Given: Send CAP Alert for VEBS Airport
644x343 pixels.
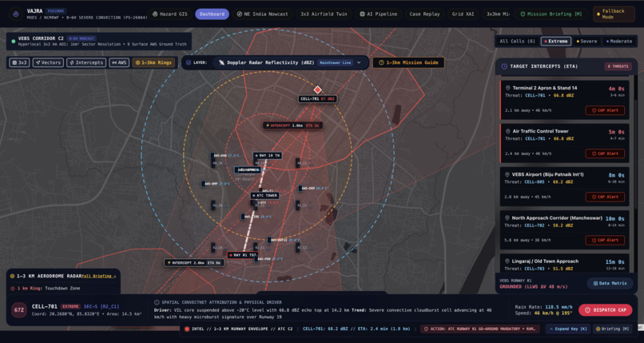Looking at the screenshot, I should [x=605, y=197].
